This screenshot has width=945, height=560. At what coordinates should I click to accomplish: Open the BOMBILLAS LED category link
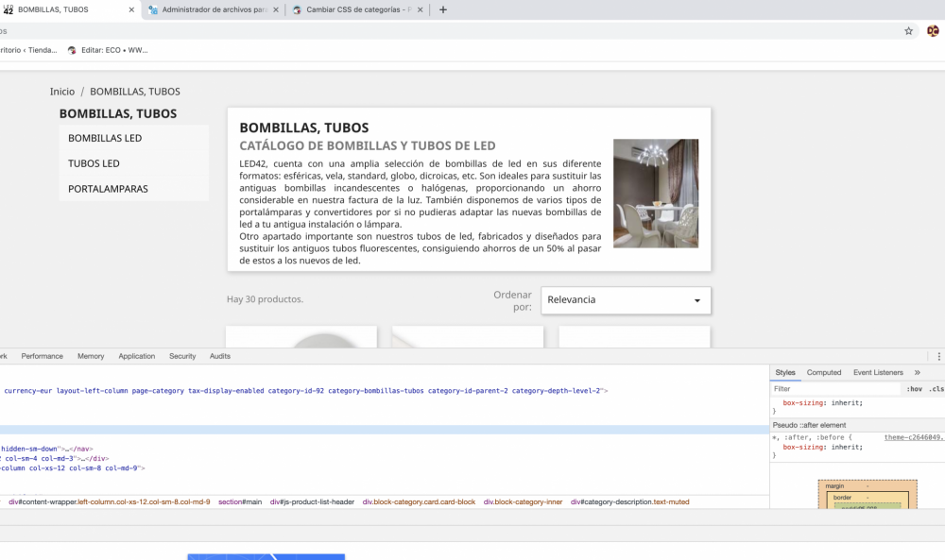click(x=107, y=137)
